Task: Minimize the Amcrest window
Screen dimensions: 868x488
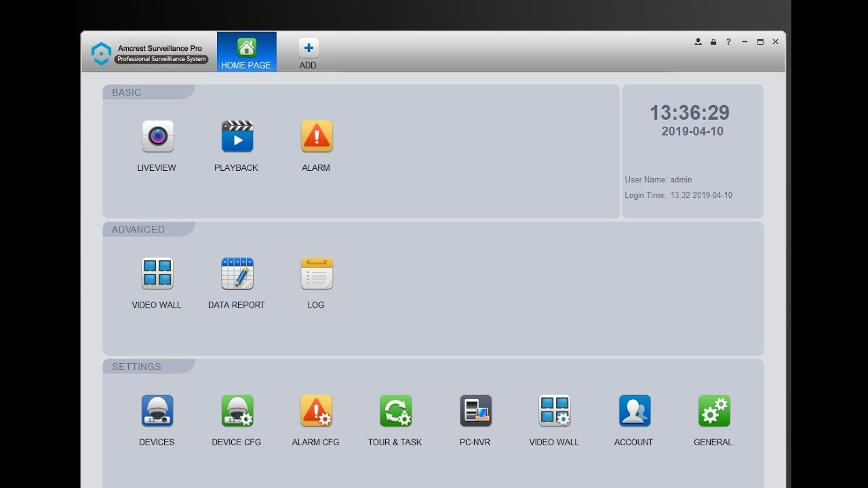Action: 745,42
